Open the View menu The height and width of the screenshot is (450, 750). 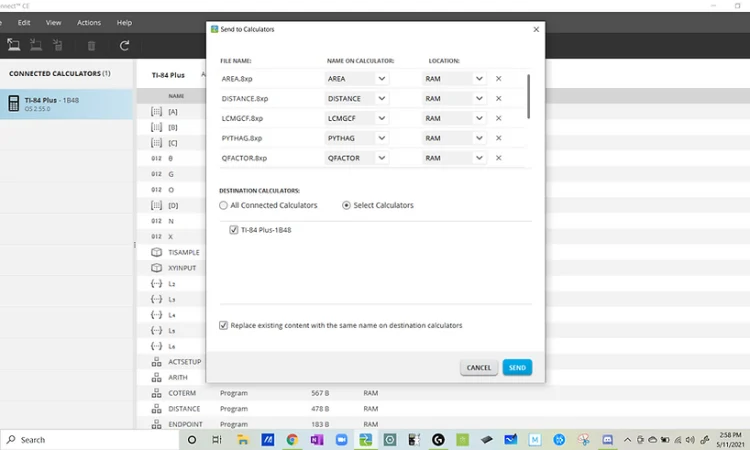point(54,22)
